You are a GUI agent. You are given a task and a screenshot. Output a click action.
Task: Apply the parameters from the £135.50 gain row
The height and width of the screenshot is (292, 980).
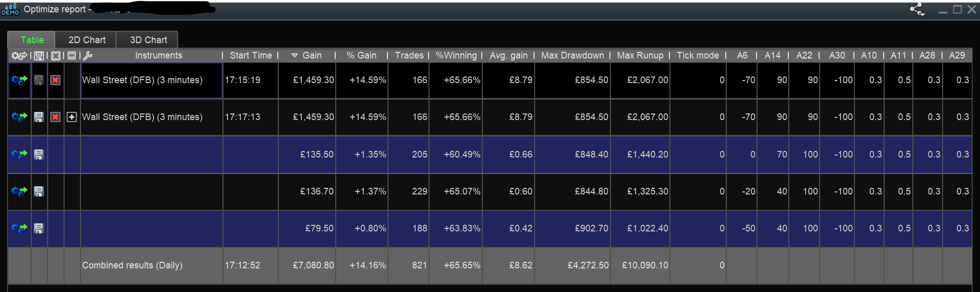(19, 154)
